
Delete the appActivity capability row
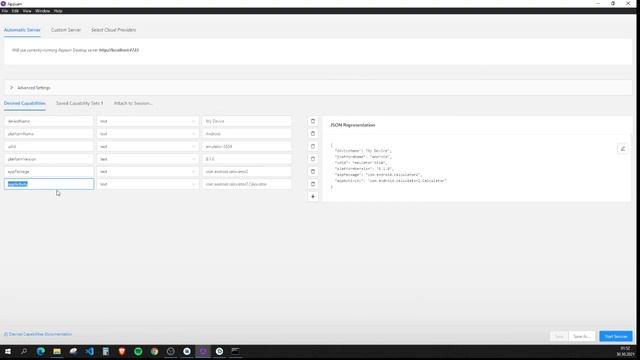[313, 184]
